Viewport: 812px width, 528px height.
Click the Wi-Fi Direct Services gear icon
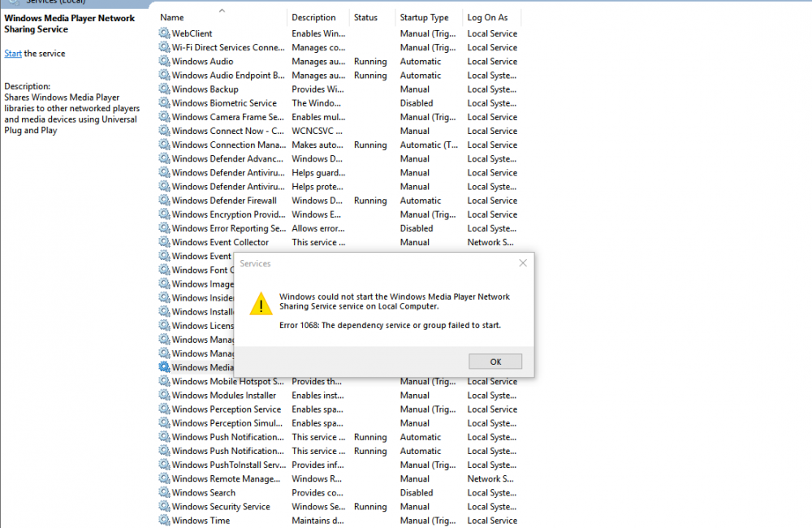[164, 47]
